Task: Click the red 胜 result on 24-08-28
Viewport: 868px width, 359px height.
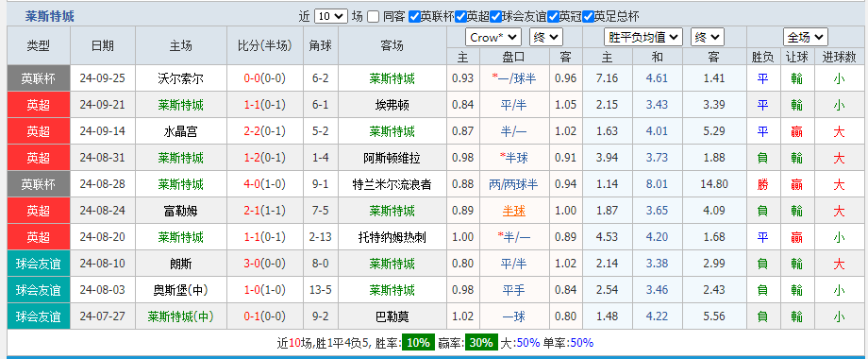Action: tap(762, 185)
